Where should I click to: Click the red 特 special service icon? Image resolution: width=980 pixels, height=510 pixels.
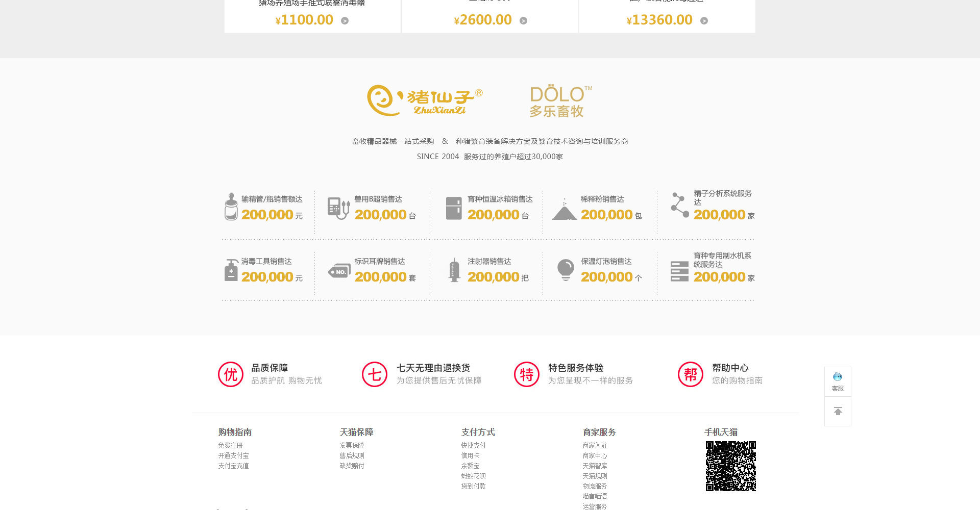pyautogui.click(x=527, y=374)
